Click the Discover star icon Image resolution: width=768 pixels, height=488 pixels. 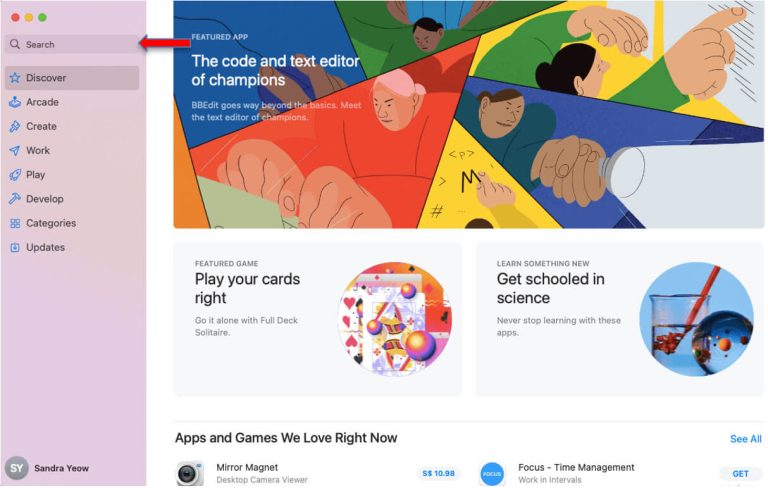click(15, 78)
